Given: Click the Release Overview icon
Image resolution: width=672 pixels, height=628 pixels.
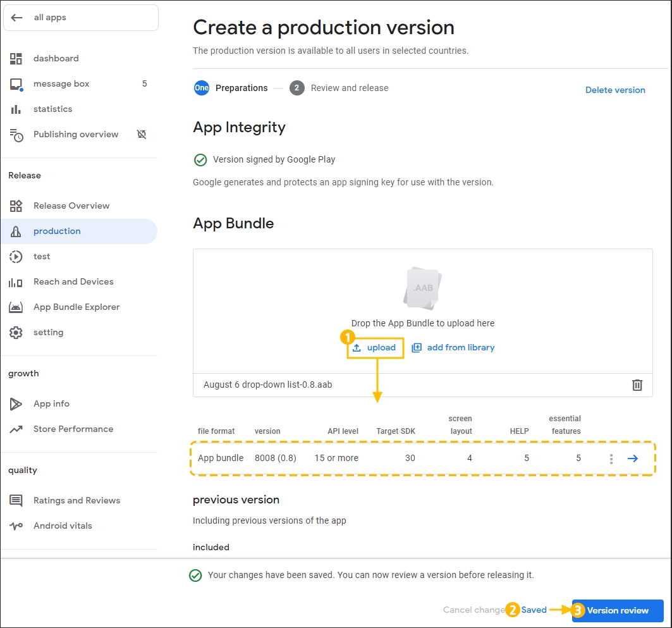Looking at the screenshot, I should [16, 206].
